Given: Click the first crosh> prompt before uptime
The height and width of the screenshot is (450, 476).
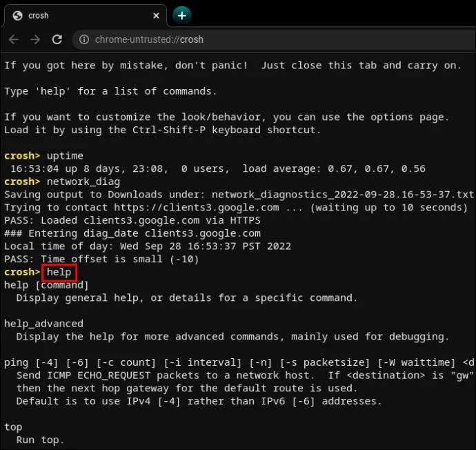Looking at the screenshot, I should (x=22, y=156).
